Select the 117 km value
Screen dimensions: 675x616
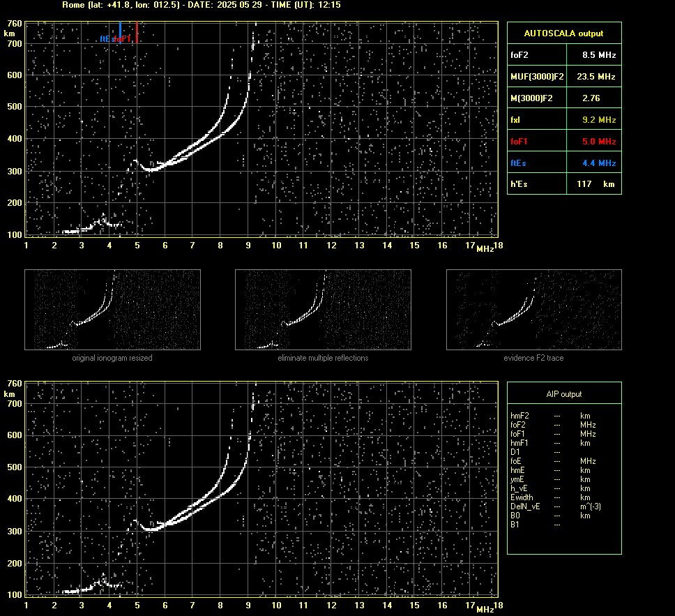coord(596,184)
